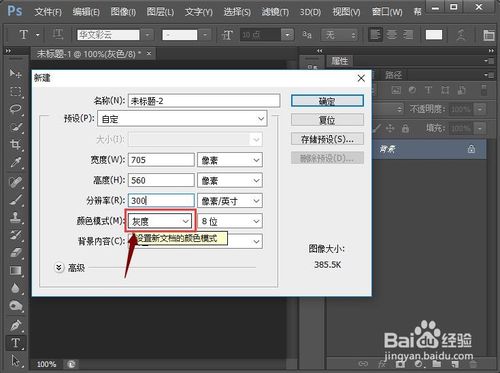Screen dimensions: 500x373
Task: Select the Quick Selection tool
Action: coord(15,127)
